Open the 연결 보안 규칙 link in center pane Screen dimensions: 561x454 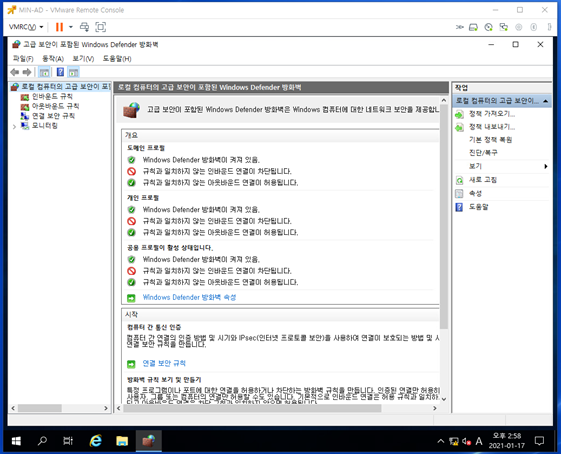pyautogui.click(x=164, y=363)
